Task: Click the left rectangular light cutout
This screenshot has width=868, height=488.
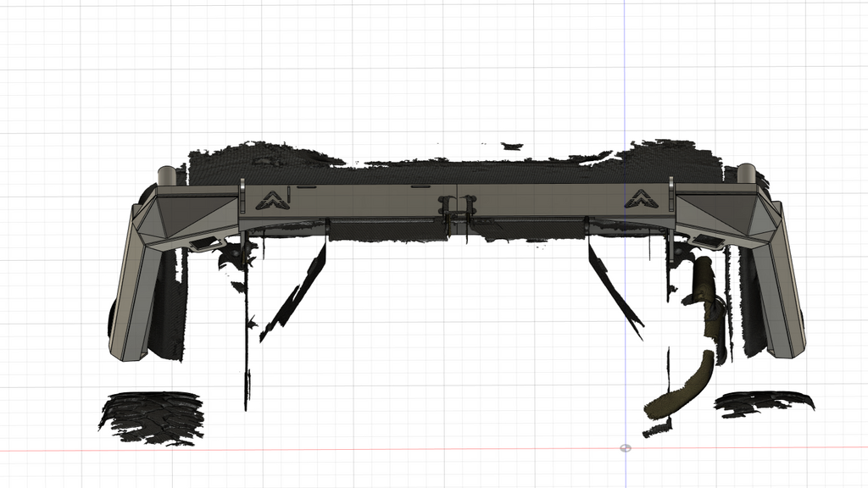Action: 202,244
